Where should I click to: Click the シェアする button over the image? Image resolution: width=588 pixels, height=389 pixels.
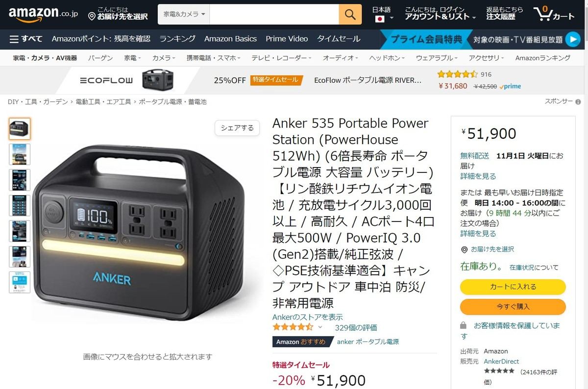click(x=237, y=128)
